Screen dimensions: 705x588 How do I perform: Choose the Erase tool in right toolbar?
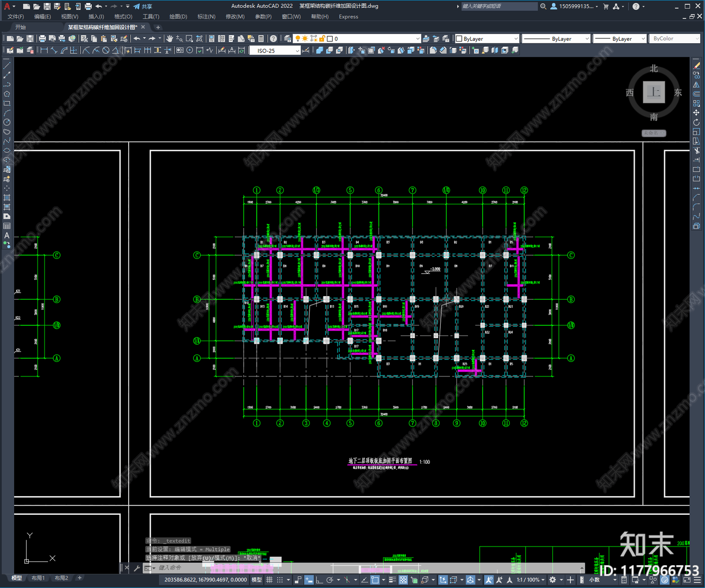click(696, 66)
